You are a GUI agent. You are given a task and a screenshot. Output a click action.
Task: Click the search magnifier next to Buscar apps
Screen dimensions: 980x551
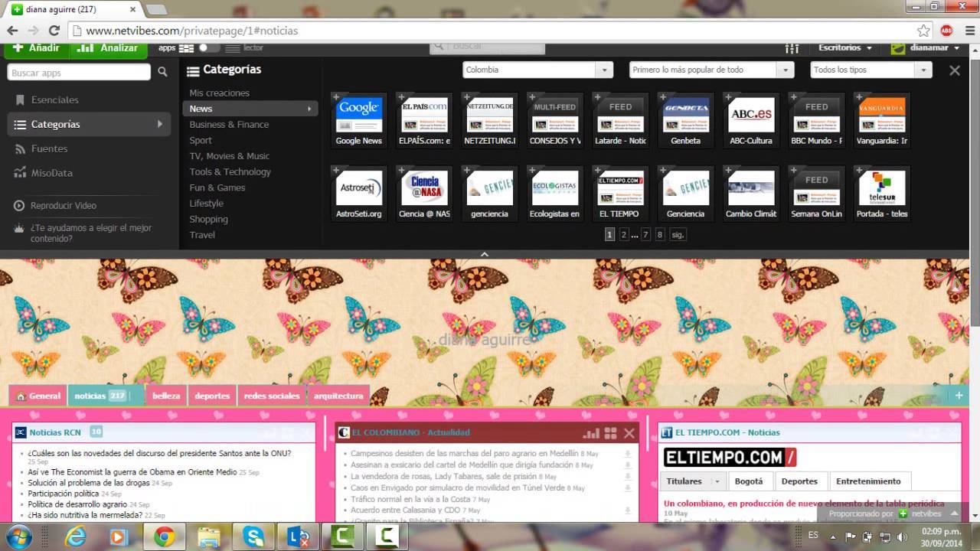click(162, 72)
